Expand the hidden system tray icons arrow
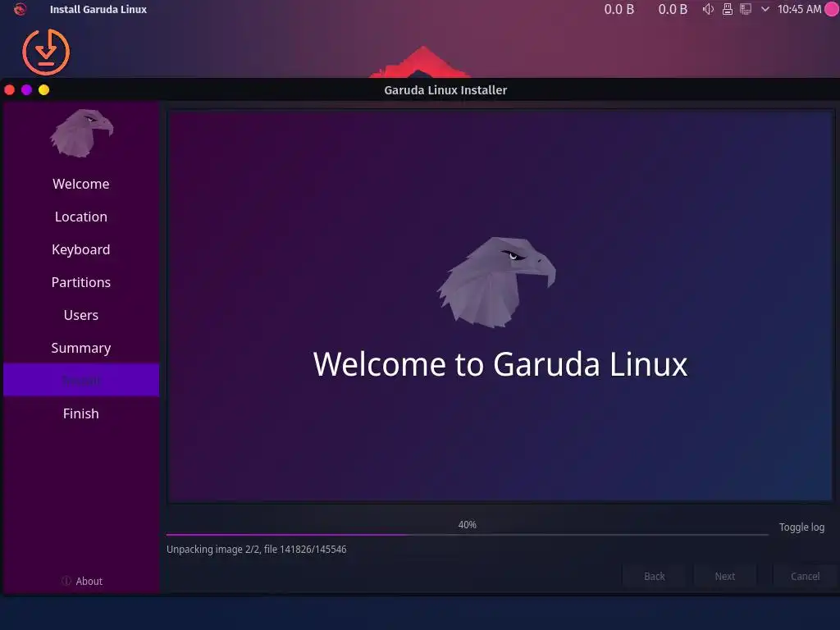The width and height of the screenshot is (840, 630). (765, 9)
